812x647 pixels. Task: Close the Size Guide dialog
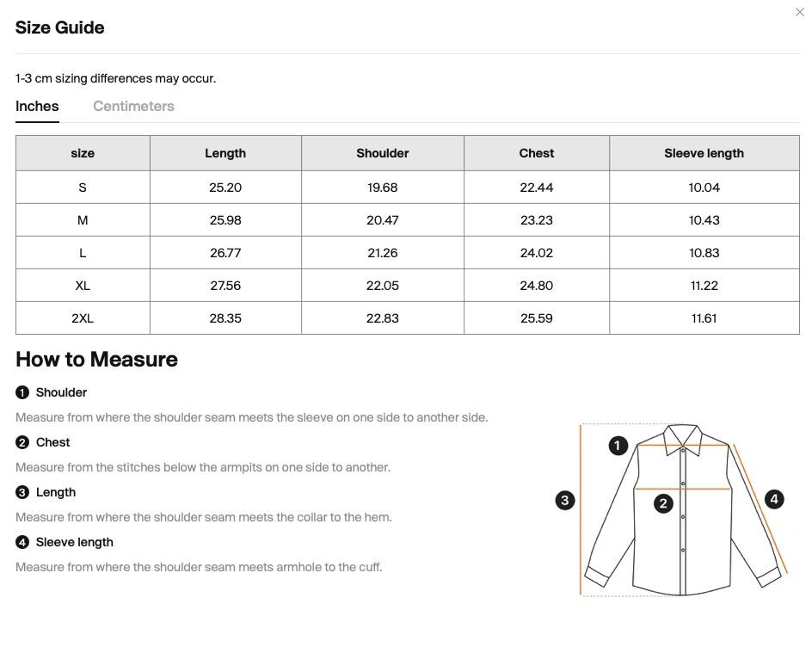tap(800, 12)
